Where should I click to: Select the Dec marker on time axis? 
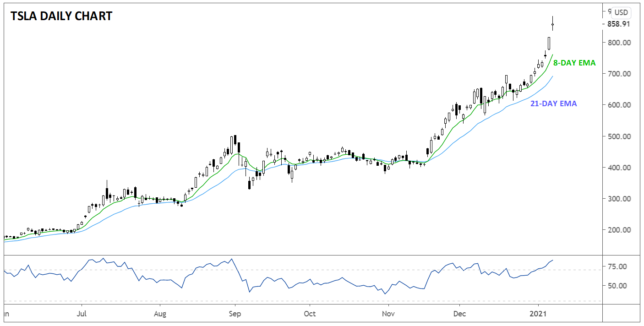[x=459, y=314]
